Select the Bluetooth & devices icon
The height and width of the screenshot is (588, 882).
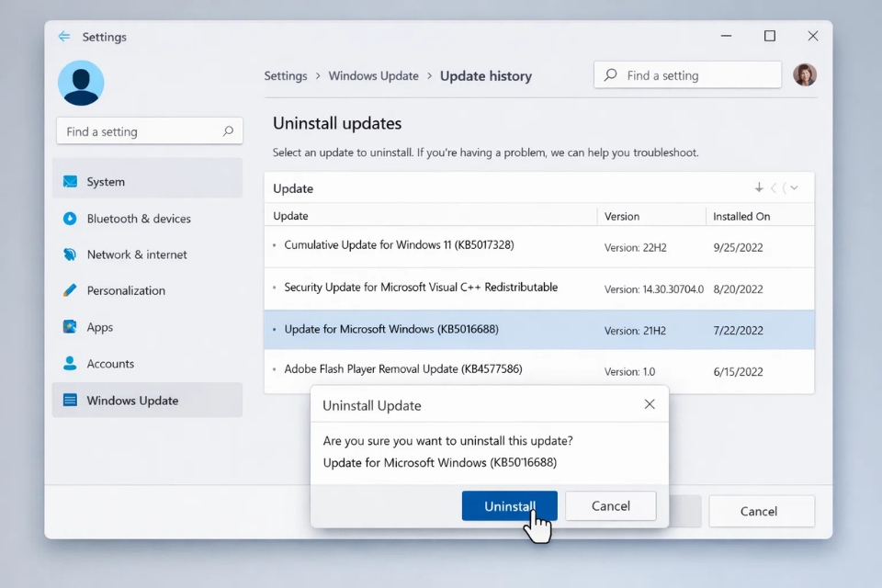[72, 219]
